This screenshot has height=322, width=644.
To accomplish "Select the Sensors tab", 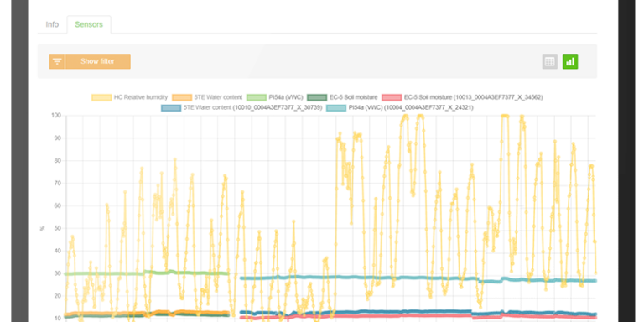I will (x=89, y=24).
